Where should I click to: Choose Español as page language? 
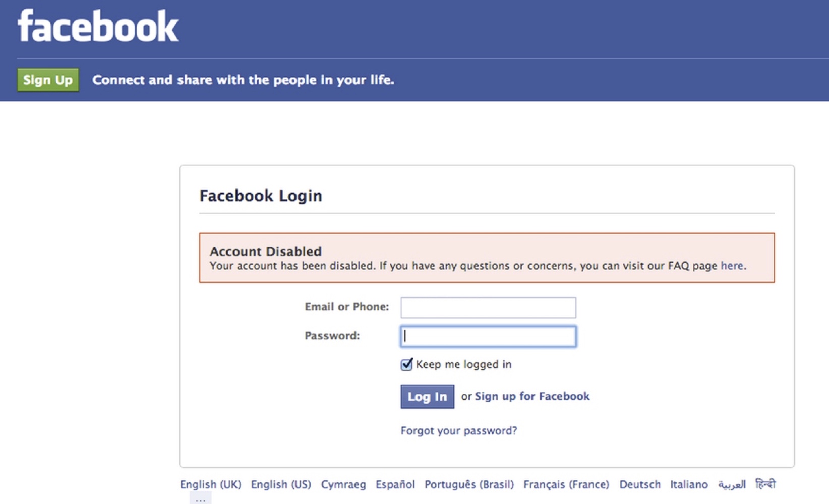[x=395, y=484]
